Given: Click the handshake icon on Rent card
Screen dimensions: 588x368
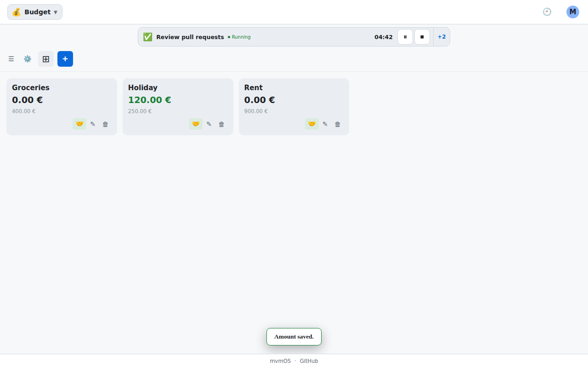Looking at the screenshot, I should pos(312,124).
